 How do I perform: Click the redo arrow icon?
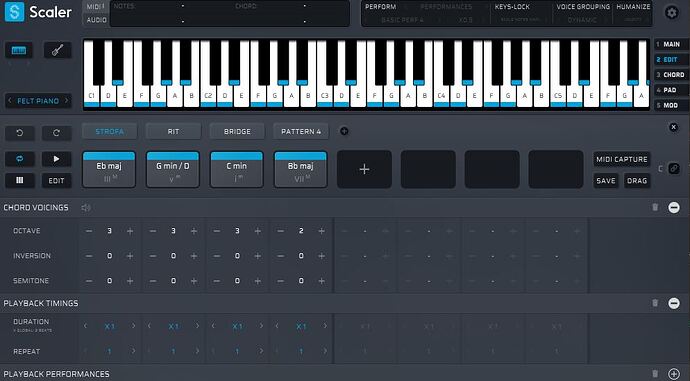56,133
